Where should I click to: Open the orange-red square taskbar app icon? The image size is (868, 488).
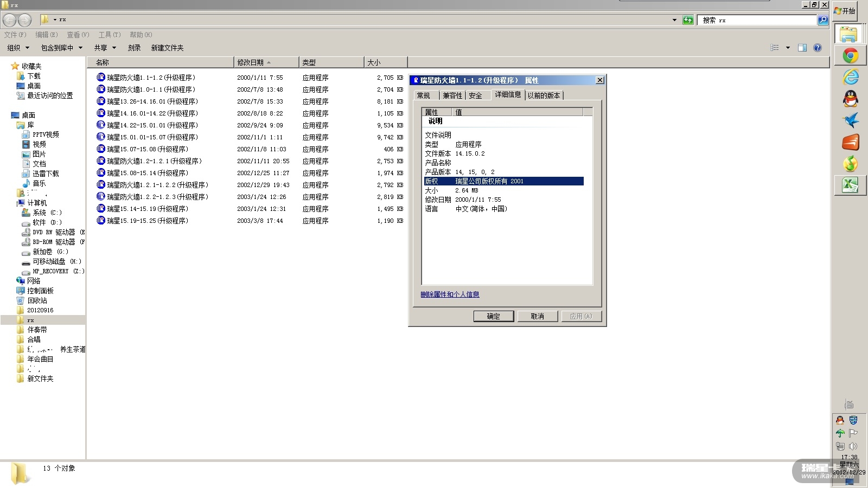click(850, 142)
